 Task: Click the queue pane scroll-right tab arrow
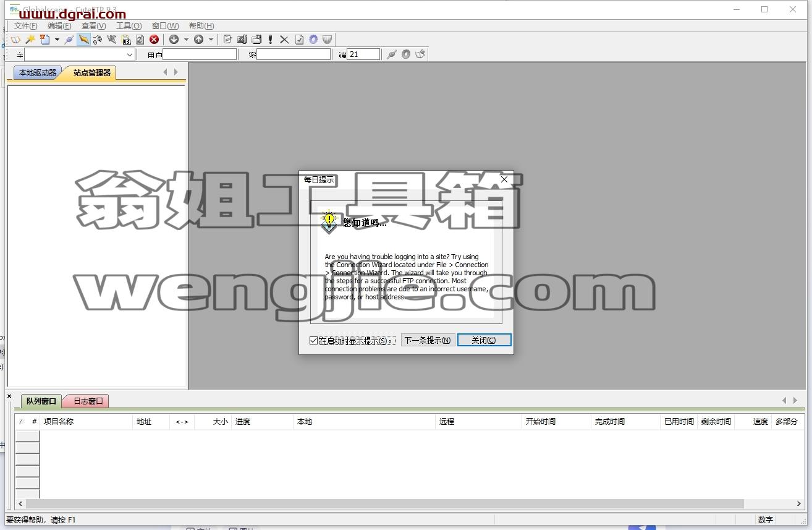(795, 401)
